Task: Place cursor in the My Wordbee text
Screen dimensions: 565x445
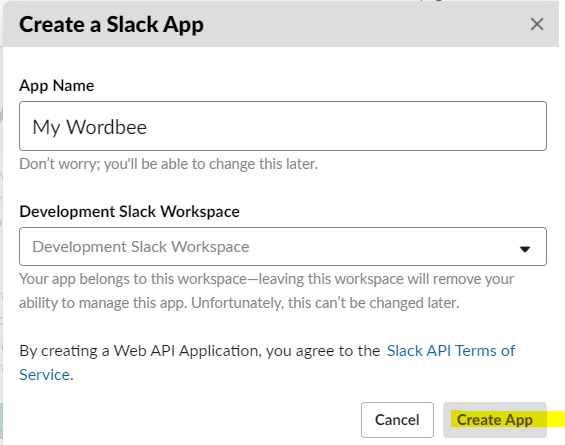Action: [x=90, y=127]
